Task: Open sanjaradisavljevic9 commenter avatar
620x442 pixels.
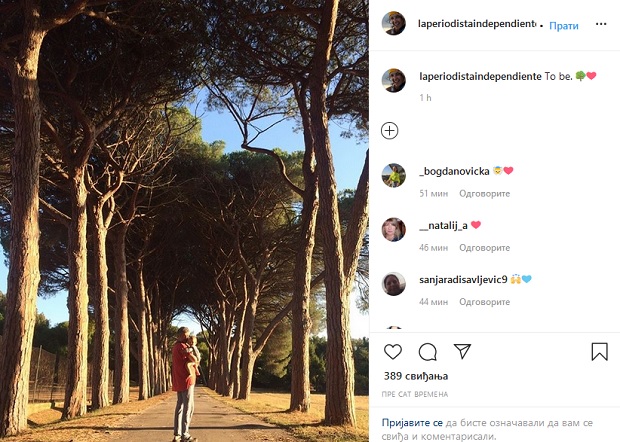Action: click(x=393, y=283)
